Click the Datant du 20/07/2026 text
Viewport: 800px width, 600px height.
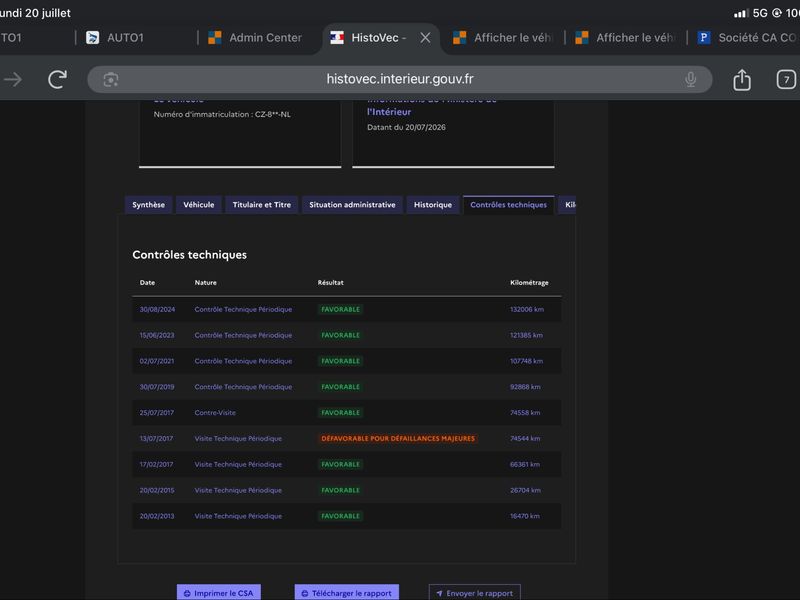406,127
